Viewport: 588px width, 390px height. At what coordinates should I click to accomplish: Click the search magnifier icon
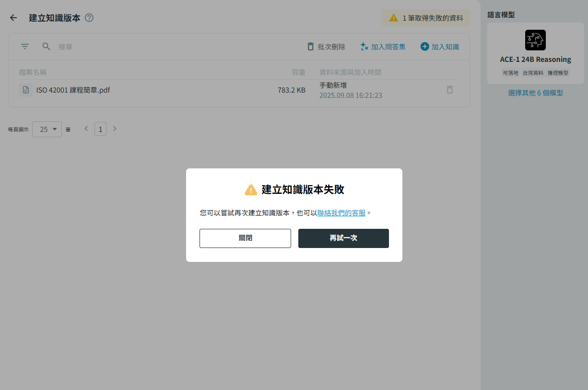tap(47, 47)
